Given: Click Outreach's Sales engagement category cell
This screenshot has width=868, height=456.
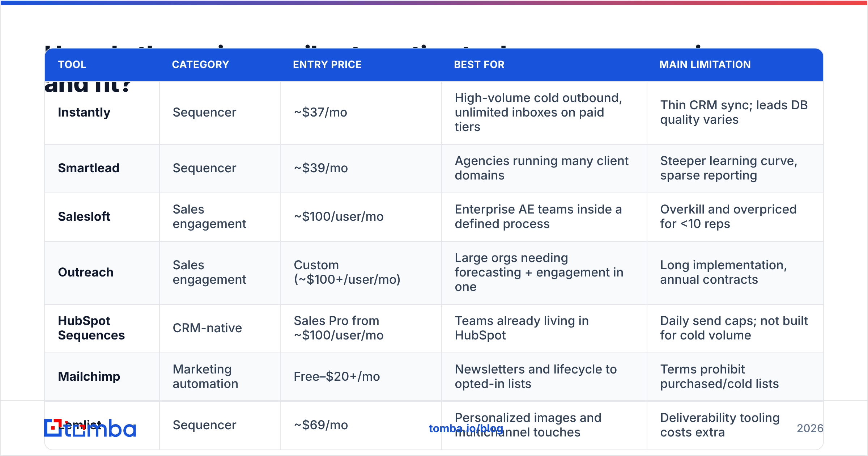Looking at the screenshot, I should point(220,273).
